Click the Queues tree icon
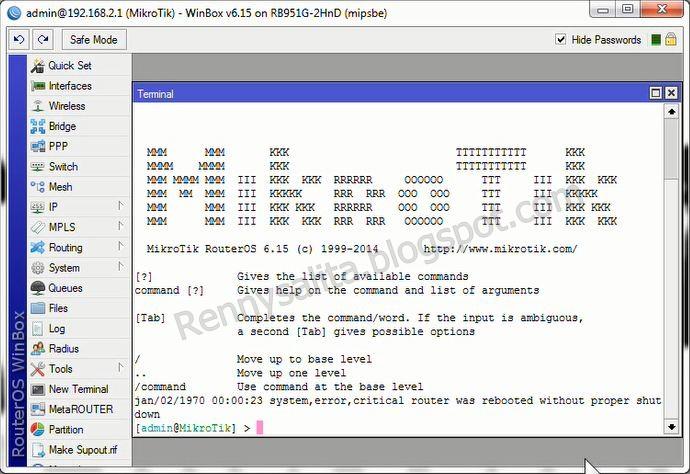This screenshot has width=690, height=474. tap(38, 288)
